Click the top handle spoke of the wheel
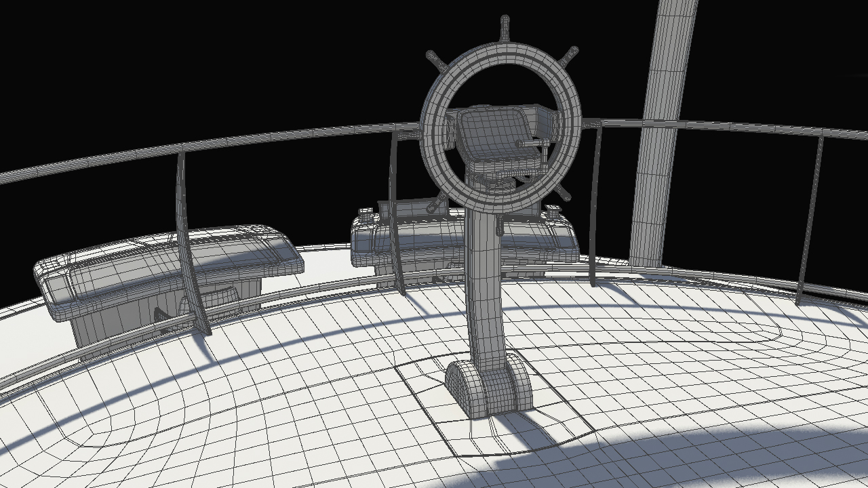 pyautogui.click(x=505, y=29)
